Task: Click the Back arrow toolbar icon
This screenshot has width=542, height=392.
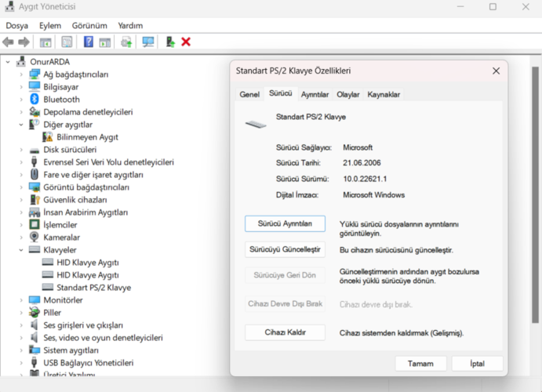Action: [x=8, y=42]
